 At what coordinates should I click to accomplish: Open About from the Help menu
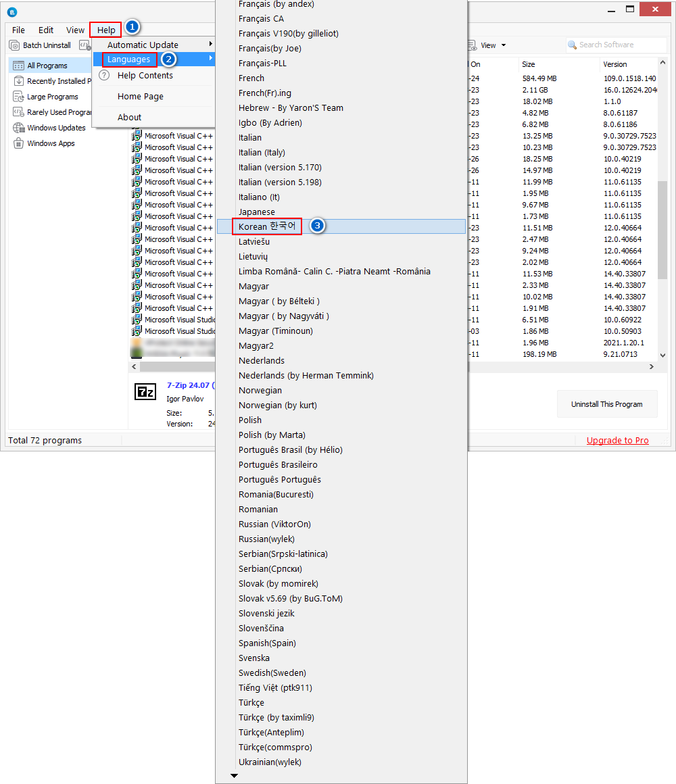[130, 118]
